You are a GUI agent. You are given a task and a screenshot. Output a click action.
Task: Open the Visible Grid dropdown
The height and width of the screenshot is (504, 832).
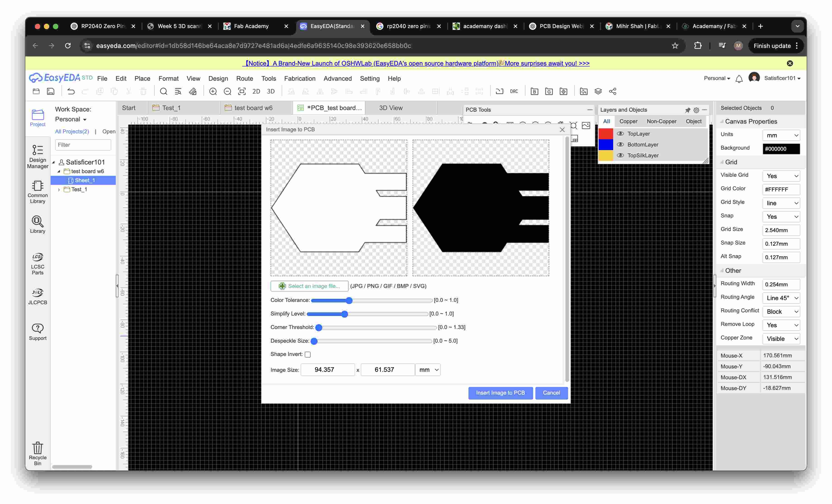pyautogui.click(x=781, y=176)
